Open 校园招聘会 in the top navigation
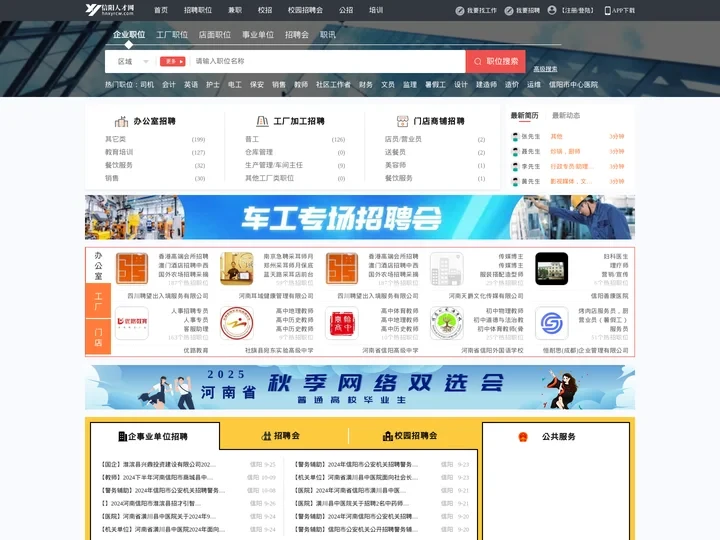This screenshot has width=720, height=540. tap(305, 10)
